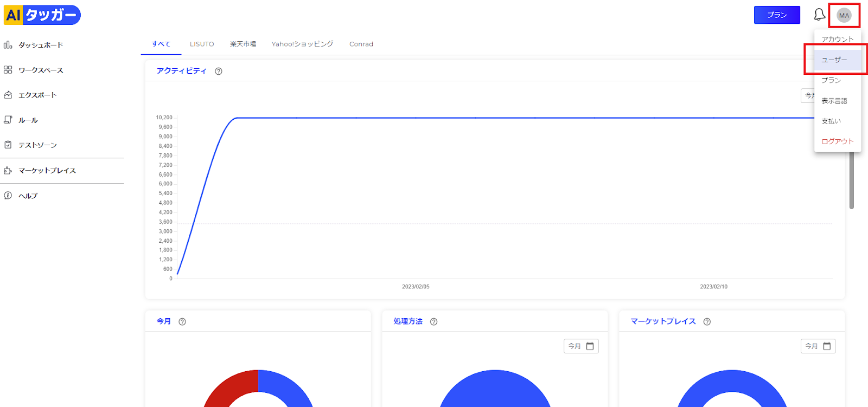Viewport: 868px width, 407px height.
Task: Go to ルール in the sidebar
Action: 28,120
